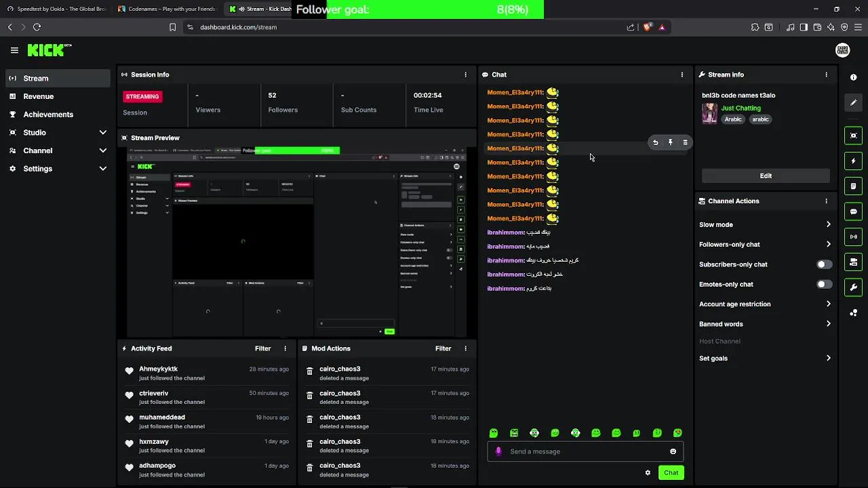Viewport: 868px width, 488px height.
Task: Switch to the Codenames browser tab
Action: pos(167,9)
